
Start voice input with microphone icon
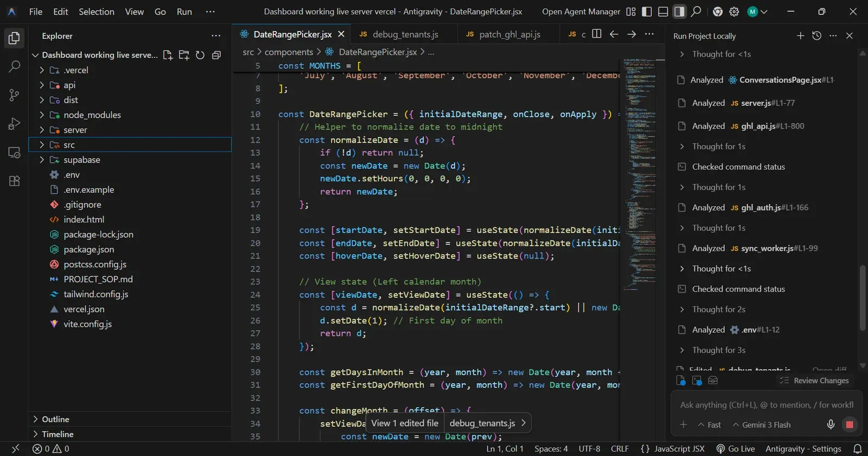coord(831,425)
